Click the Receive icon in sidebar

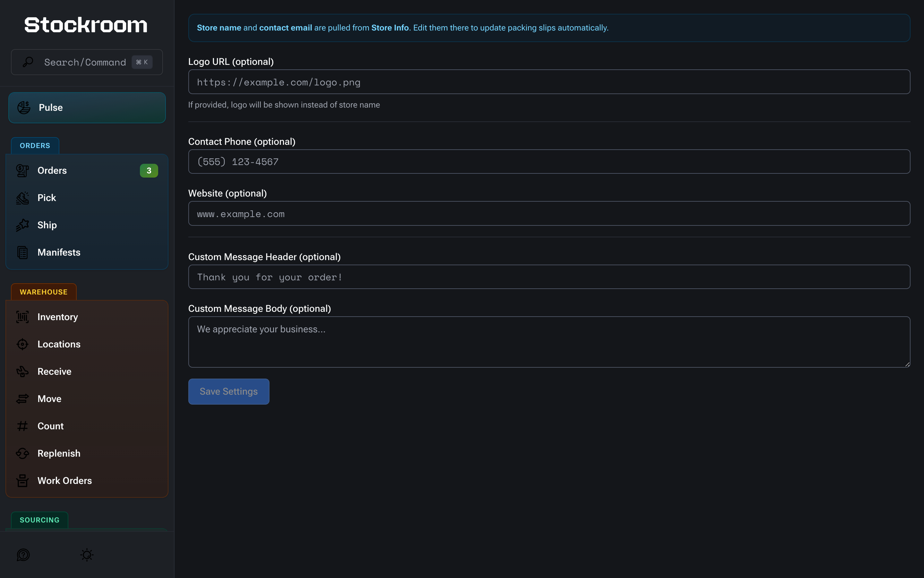22,372
